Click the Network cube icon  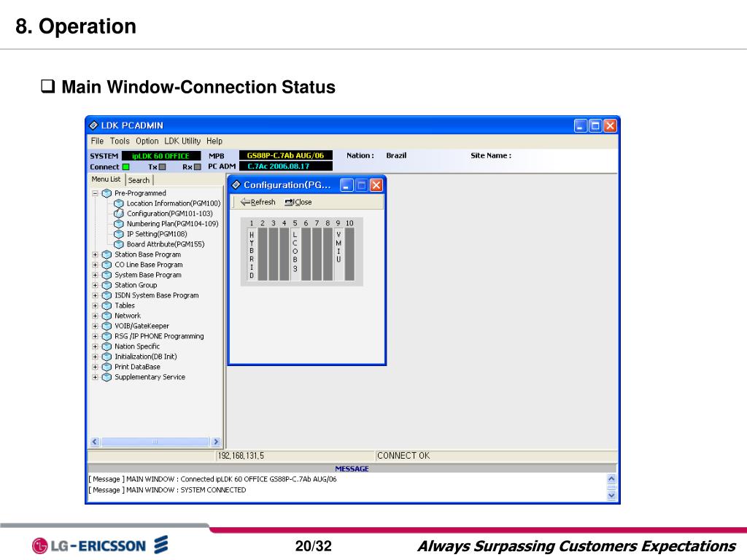coord(107,316)
